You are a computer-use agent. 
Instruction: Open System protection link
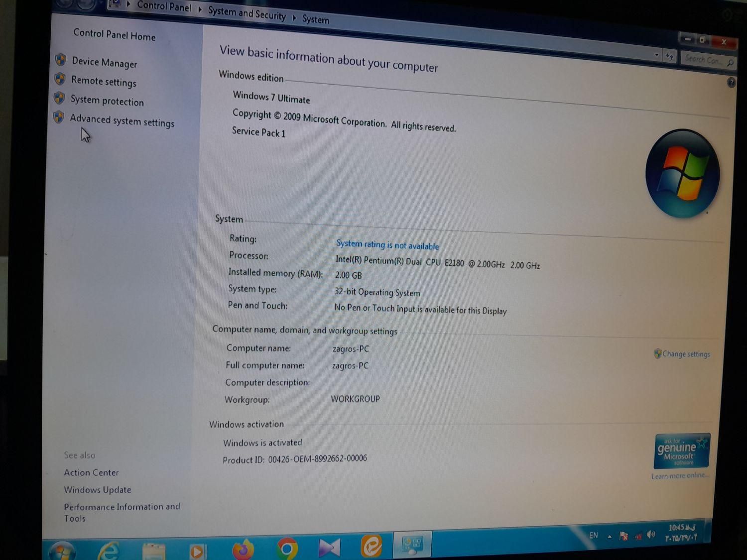tap(107, 101)
